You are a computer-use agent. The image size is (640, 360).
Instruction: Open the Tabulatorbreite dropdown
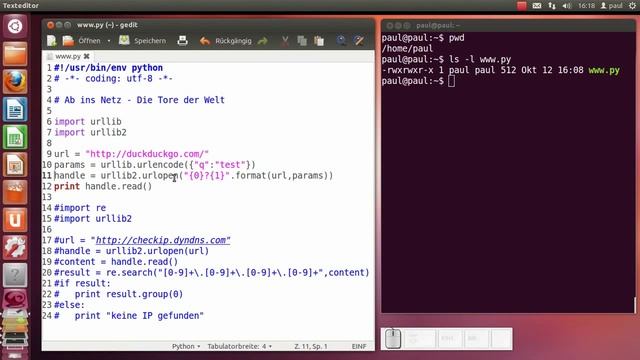[x=240, y=346]
